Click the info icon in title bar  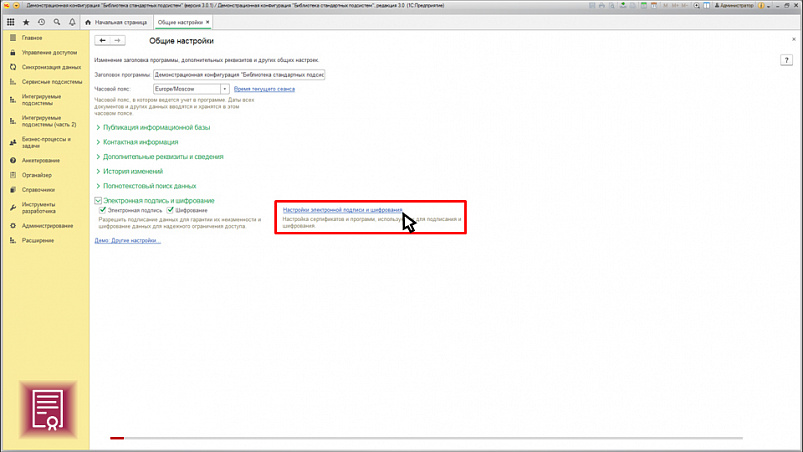(x=761, y=6)
